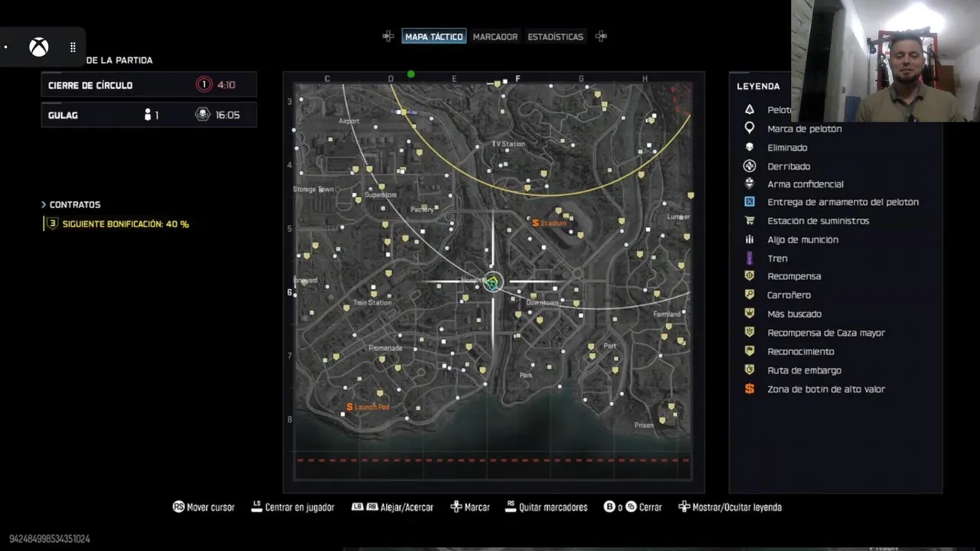Click the Ruta de embargo legend icon

[750, 370]
